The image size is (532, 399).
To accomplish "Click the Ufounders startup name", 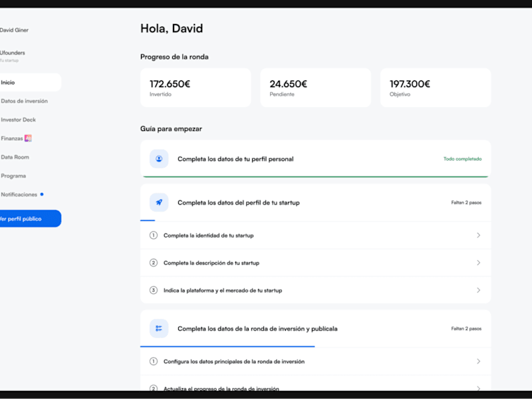I will [12, 53].
